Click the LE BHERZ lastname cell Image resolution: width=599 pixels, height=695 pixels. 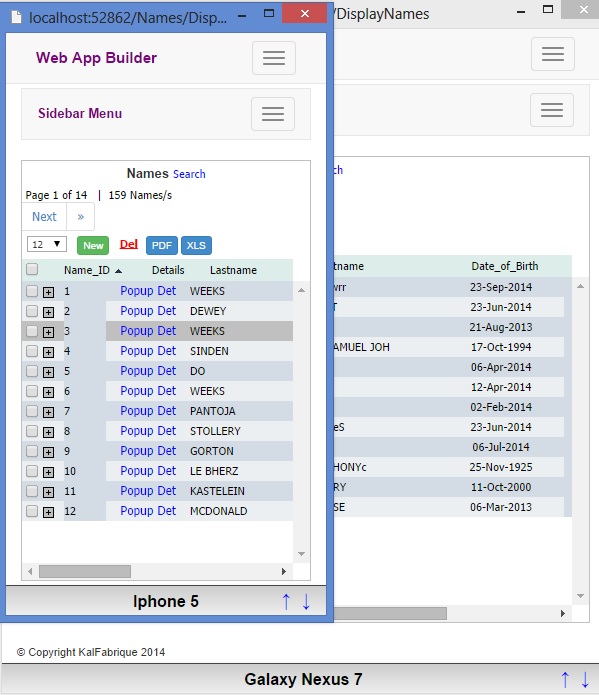[214, 471]
